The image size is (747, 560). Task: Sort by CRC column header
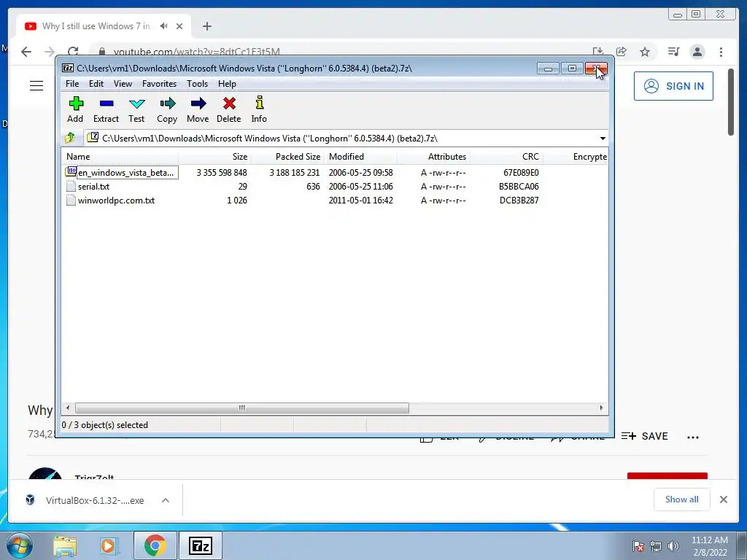[x=506, y=157]
